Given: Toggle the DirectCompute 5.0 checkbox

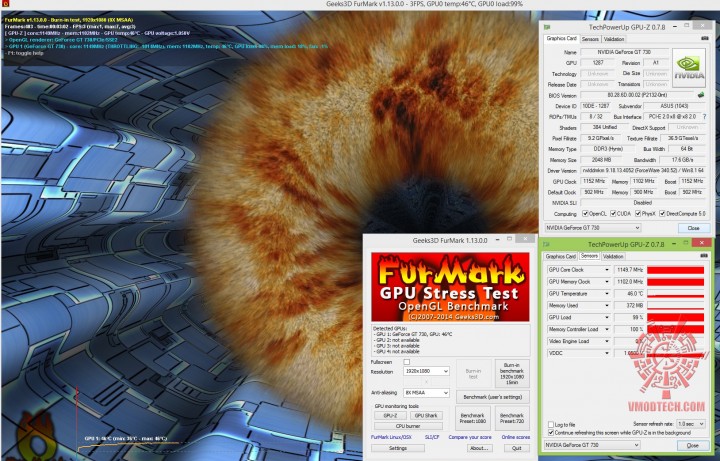Looking at the screenshot, I should click(662, 214).
